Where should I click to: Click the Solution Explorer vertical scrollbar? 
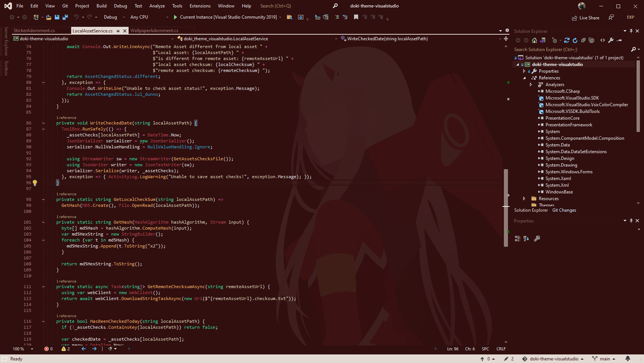click(x=638, y=96)
